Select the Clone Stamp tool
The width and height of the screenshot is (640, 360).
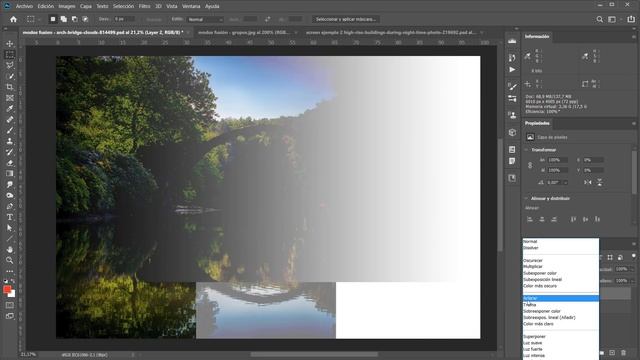coord(10,141)
